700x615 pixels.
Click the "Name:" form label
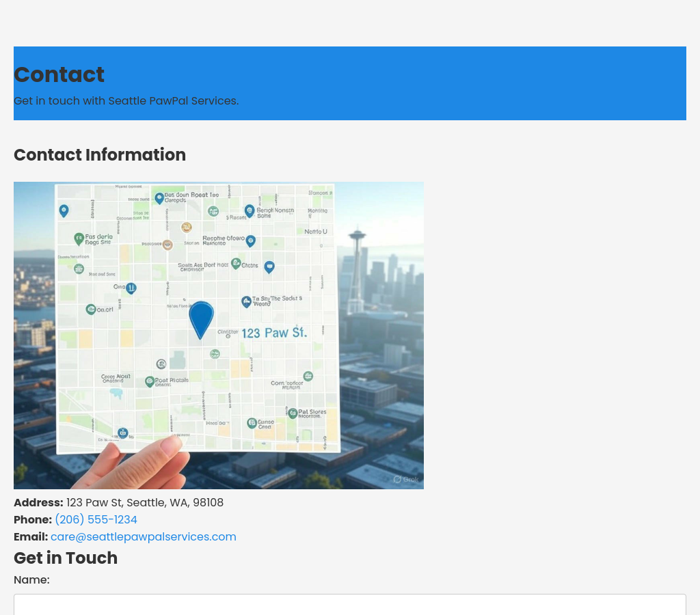tap(31, 579)
